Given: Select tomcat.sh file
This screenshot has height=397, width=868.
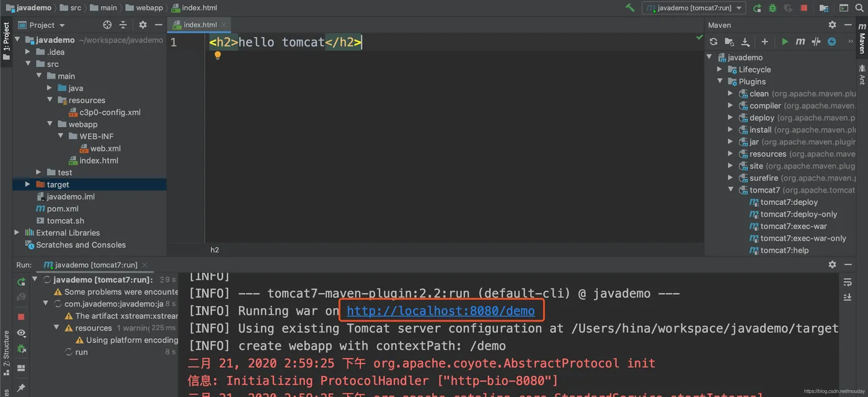Looking at the screenshot, I should coord(60,220).
